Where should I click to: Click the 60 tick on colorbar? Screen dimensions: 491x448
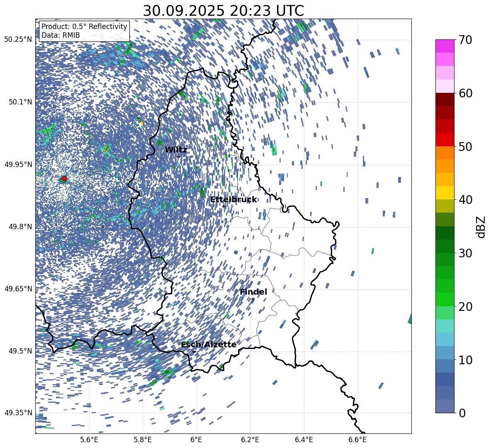(x=466, y=93)
